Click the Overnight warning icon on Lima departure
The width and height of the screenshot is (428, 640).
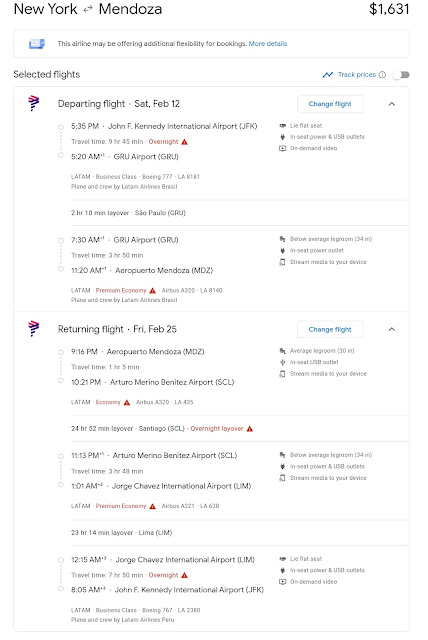[184, 575]
